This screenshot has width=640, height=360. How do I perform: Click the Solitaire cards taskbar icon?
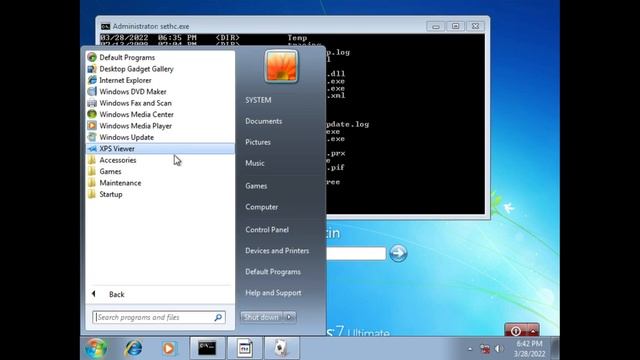click(x=281, y=348)
